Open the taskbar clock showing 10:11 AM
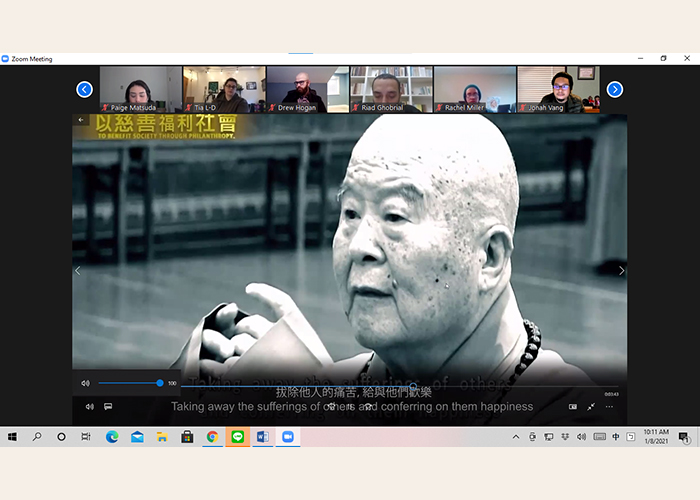The width and height of the screenshot is (700, 500). 656,437
